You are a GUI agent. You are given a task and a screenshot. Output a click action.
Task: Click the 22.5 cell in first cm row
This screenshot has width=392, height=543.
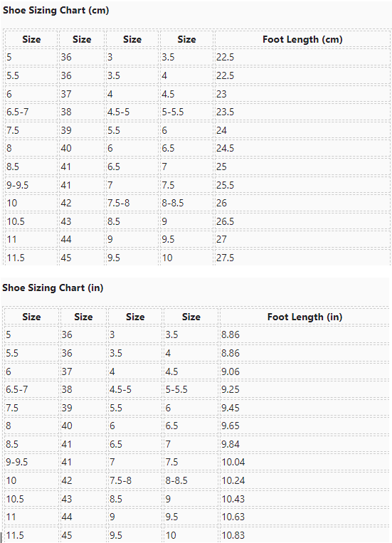coord(302,57)
